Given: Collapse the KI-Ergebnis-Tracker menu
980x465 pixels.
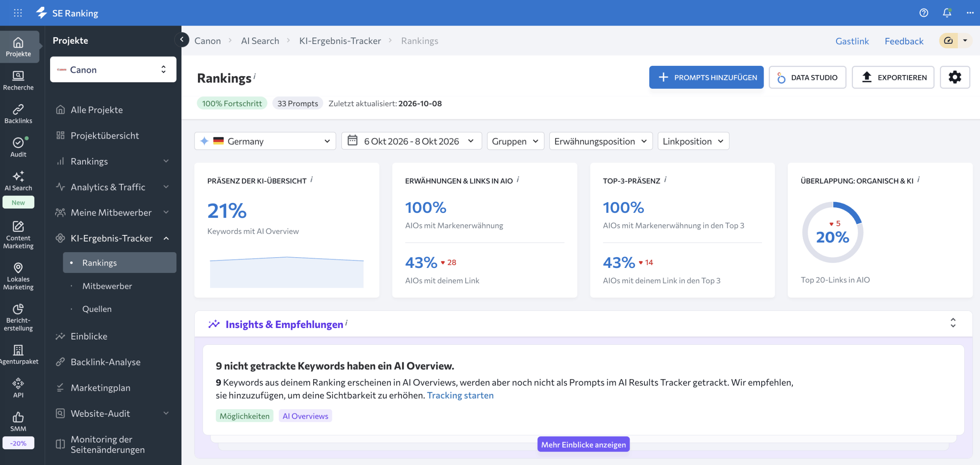Looking at the screenshot, I should pos(166,238).
